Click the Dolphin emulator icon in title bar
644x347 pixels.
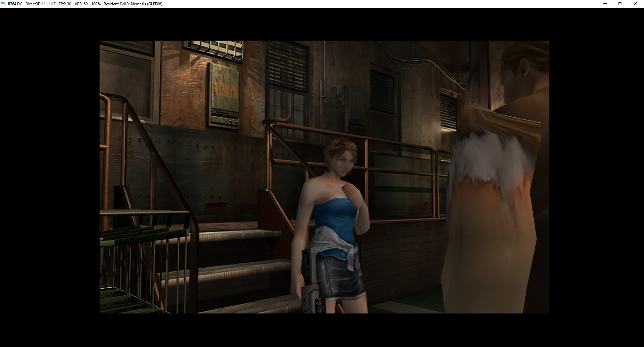pyautogui.click(x=3, y=4)
